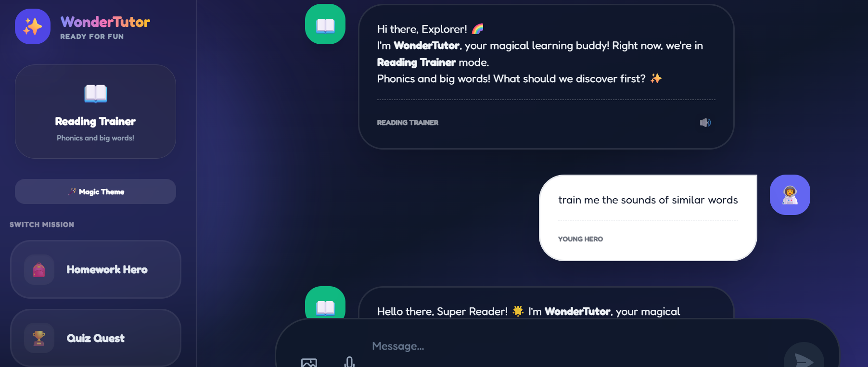Viewport: 868px width, 367px height.
Task: Click the READING TRAINER label under greeting
Action: tap(408, 123)
